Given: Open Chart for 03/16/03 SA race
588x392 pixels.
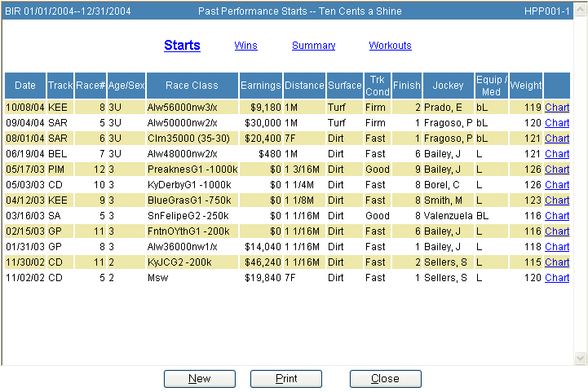Looking at the screenshot, I should tap(557, 216).
